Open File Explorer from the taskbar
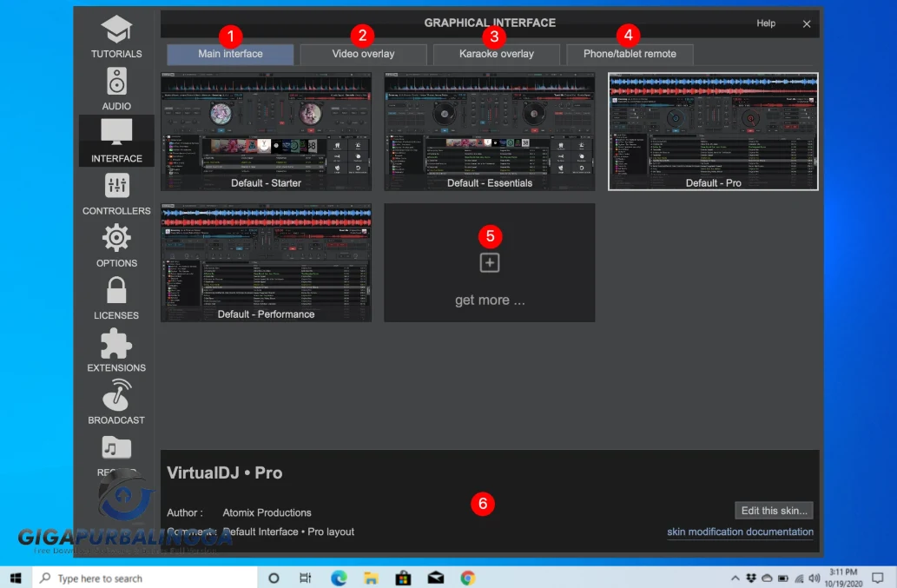Screen dimensions: 897x588 pyautogui.click(x=371, y=578)
